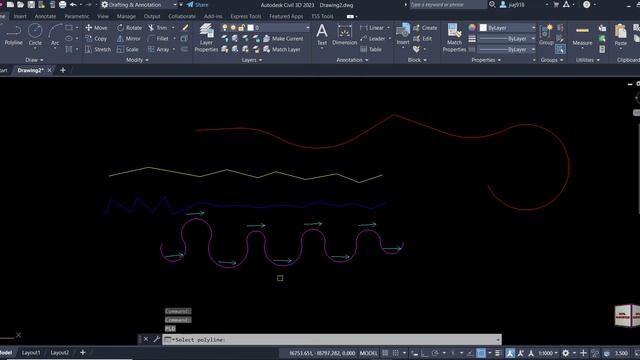The width and height of the screenshot is (640, 360).
Task: Toggle annotation visibility highlighted icon
Action: (510, 353)
